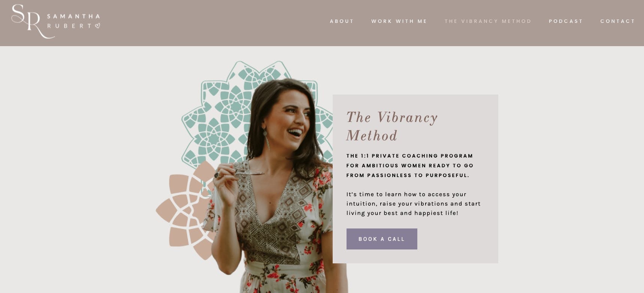644x293 pixels.
Task: Click the Book a Call button
Action: pyautogui.click(x=382, y=239)
